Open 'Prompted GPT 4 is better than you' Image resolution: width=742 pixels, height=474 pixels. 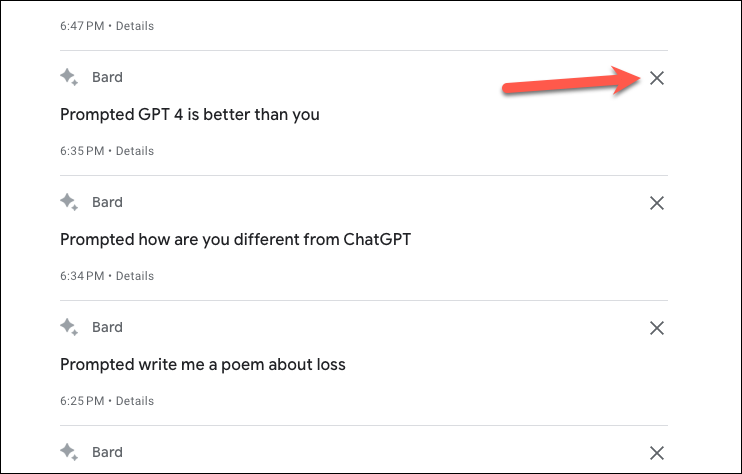[x=190, y=114]
